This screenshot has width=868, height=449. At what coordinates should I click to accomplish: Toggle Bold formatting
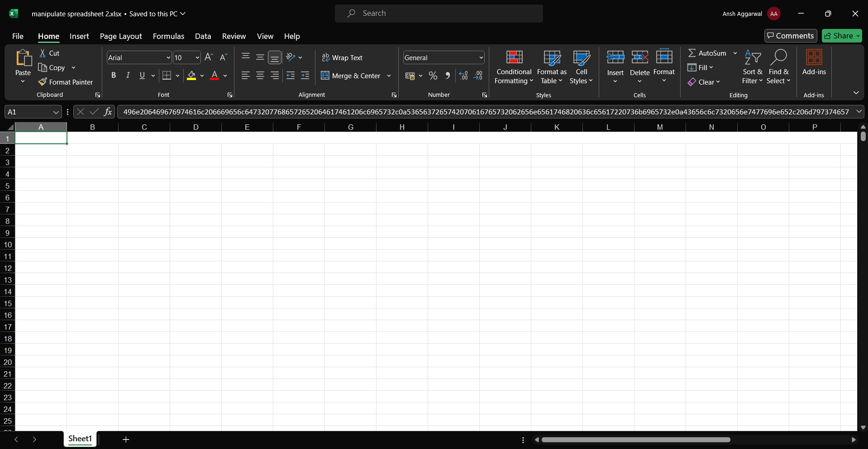pyautogui.click(x=114, y=76)
